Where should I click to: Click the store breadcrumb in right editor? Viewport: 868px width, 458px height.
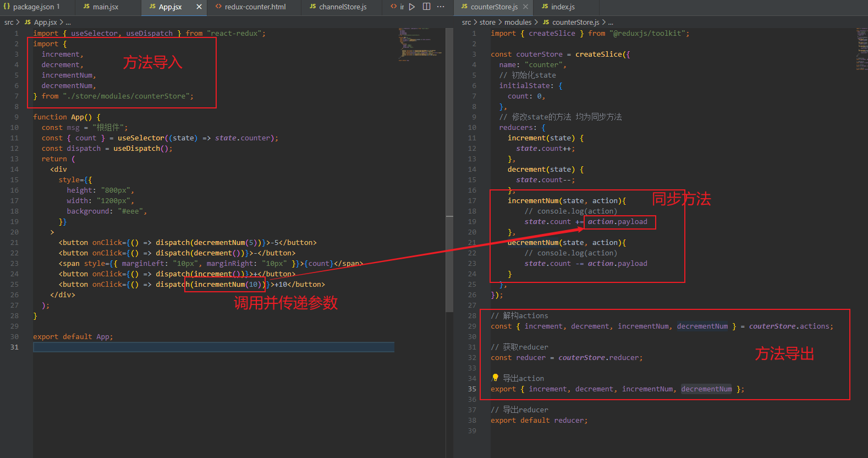pos(487,22)
